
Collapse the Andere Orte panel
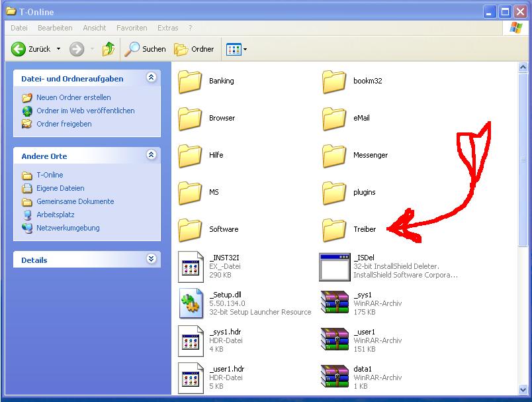point(152,155)
